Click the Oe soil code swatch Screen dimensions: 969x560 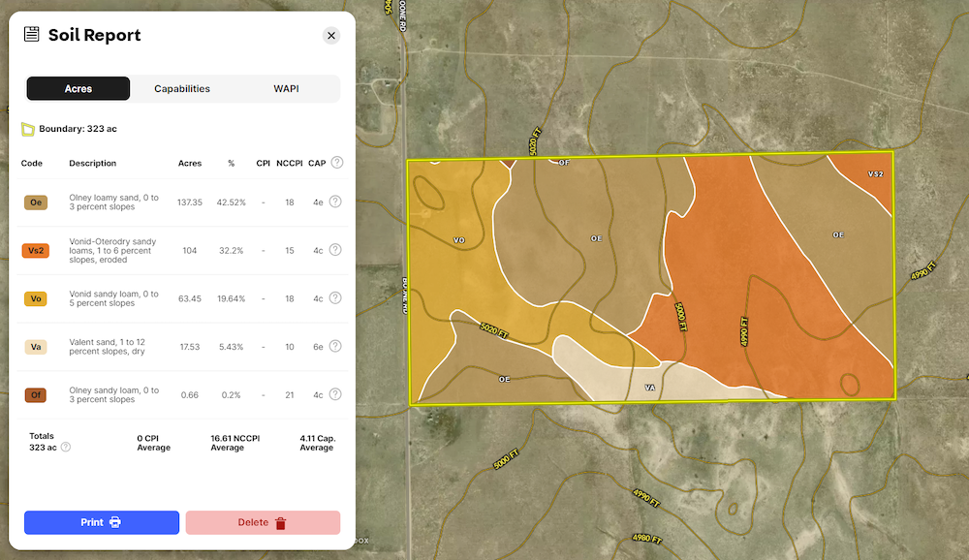[36, 202]
